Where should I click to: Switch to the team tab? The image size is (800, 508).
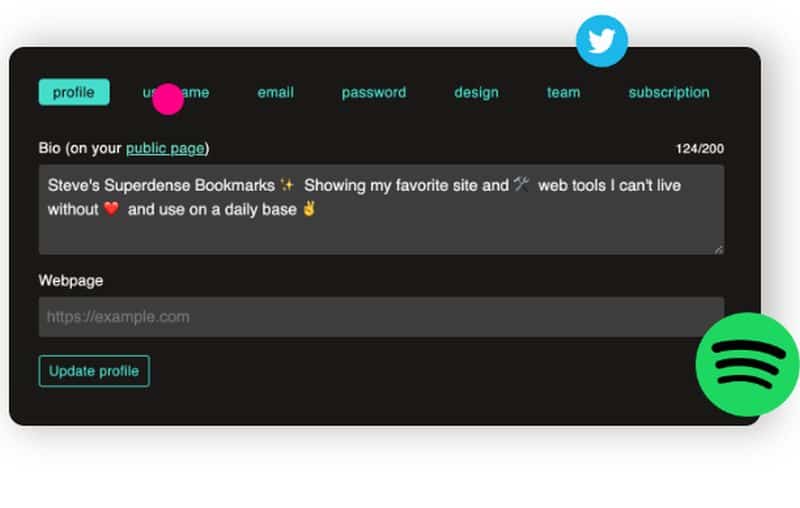pos(564,92)
